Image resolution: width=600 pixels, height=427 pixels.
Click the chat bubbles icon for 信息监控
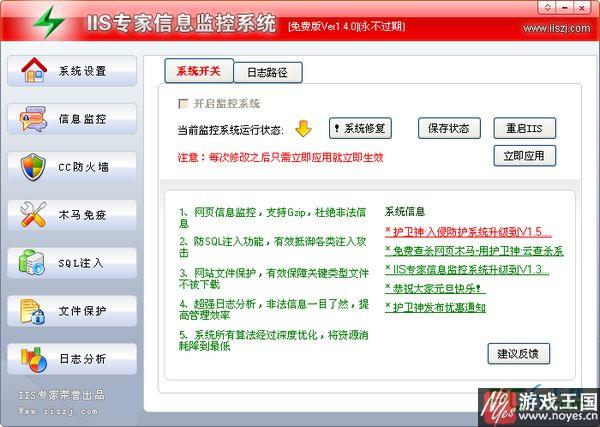(x=33, y=119)
